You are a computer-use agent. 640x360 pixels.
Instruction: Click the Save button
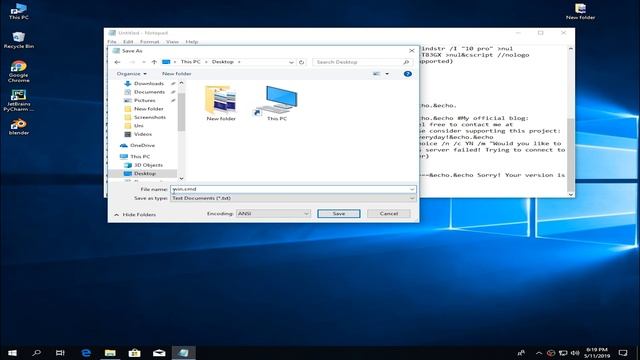click(x=339, y=213)
